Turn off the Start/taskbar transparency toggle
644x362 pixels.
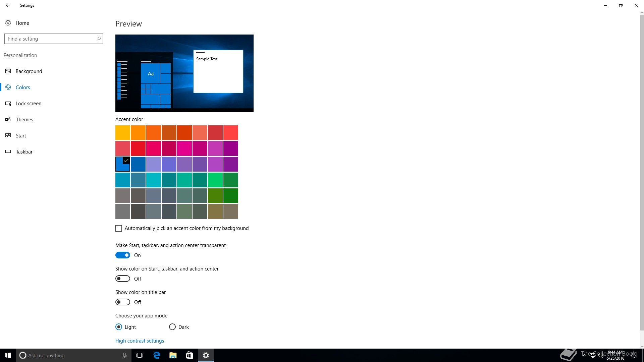(x=123, y=255)
